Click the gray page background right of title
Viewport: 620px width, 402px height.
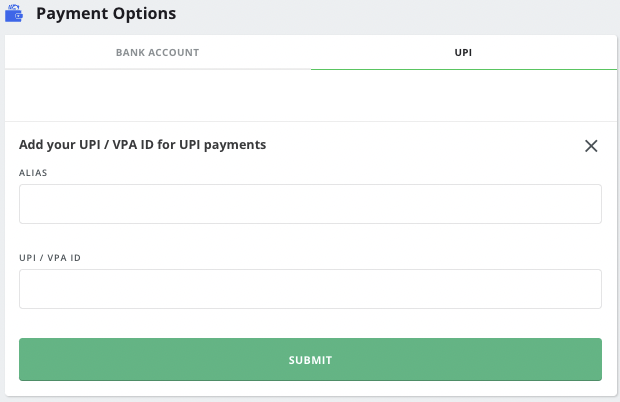coord(395,16)
